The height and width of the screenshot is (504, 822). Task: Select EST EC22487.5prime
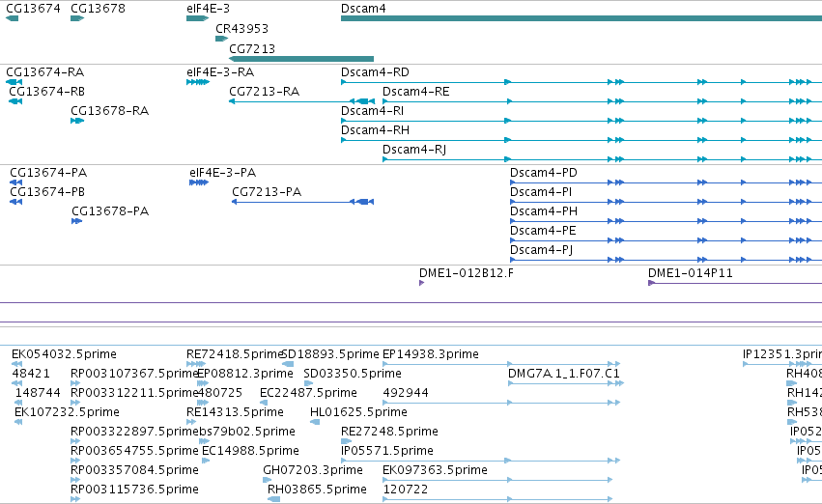264,403
